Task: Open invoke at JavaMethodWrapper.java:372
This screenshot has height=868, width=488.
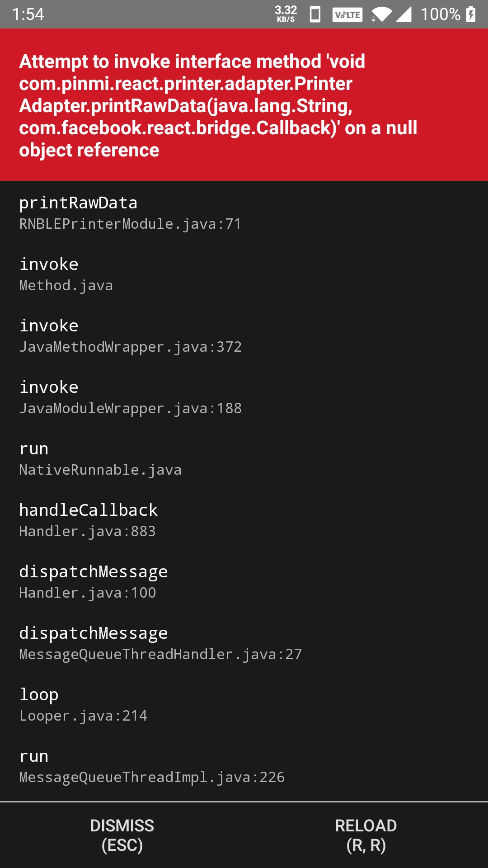Action: 131,335
